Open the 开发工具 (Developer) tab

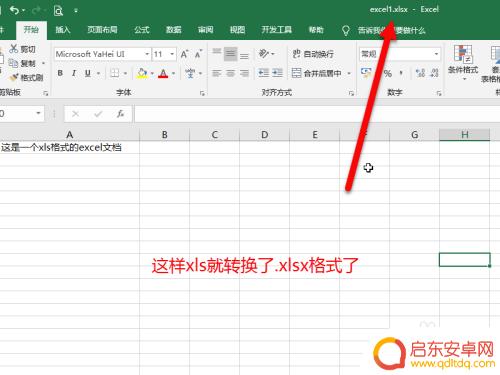pyautogui.click(x=277, y=30)
